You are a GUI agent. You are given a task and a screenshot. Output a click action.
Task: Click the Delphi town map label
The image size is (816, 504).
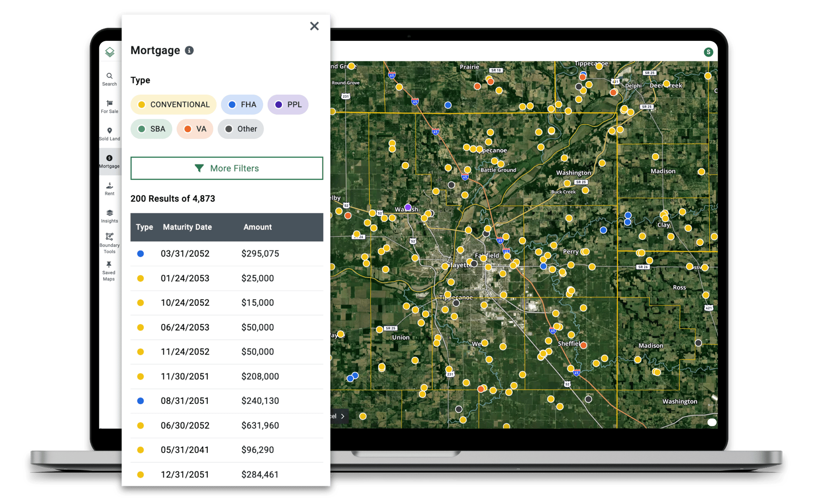point(633,86)
